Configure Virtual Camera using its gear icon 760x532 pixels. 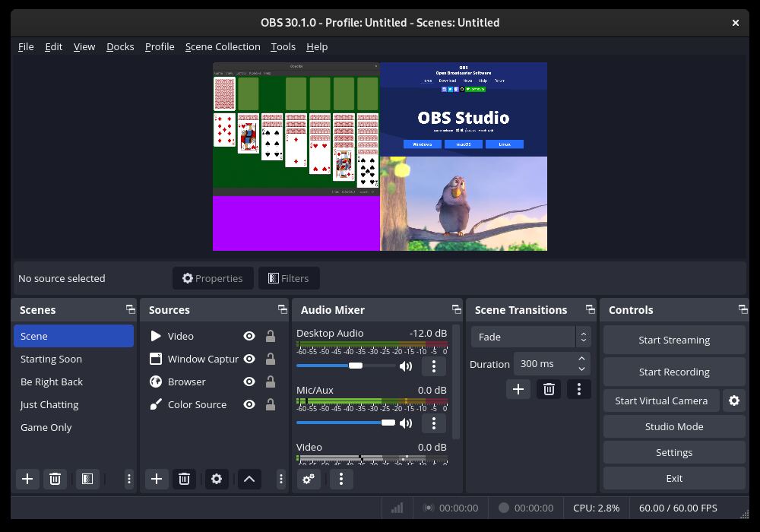click(734, 400)
